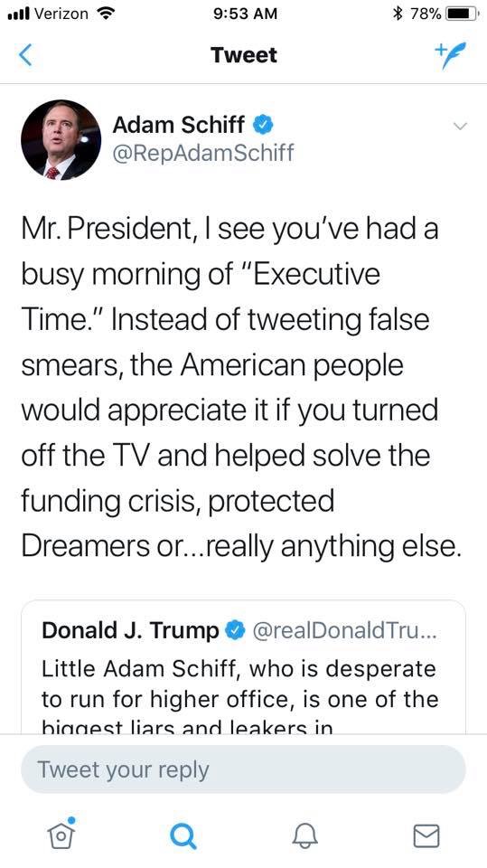
Task: Open the Search magnifier tab
Action: coord(183,835)
